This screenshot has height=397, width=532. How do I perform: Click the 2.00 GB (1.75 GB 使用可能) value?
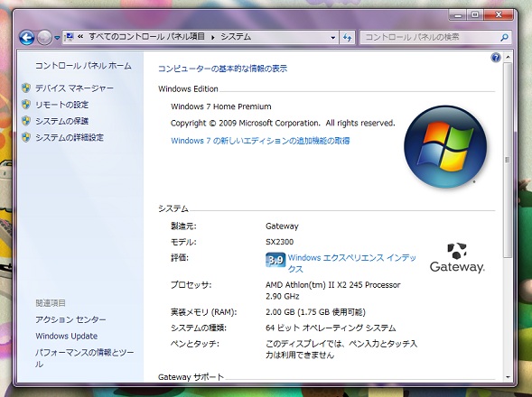pos(315,312)
